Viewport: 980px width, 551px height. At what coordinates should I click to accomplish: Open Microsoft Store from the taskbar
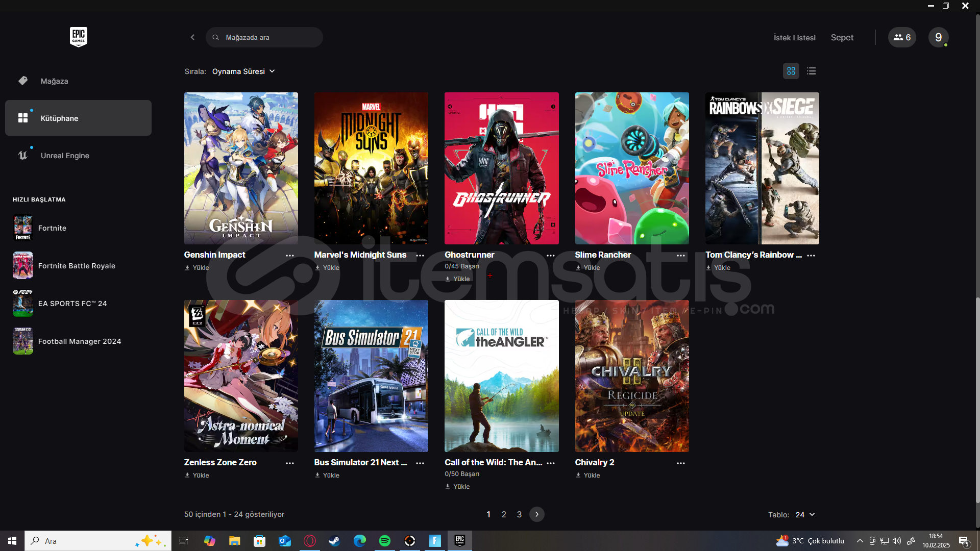click(x=259, y=541)
